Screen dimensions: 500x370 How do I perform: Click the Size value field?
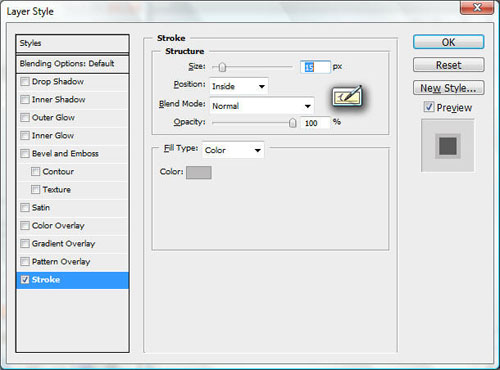(x=315, y=67)
